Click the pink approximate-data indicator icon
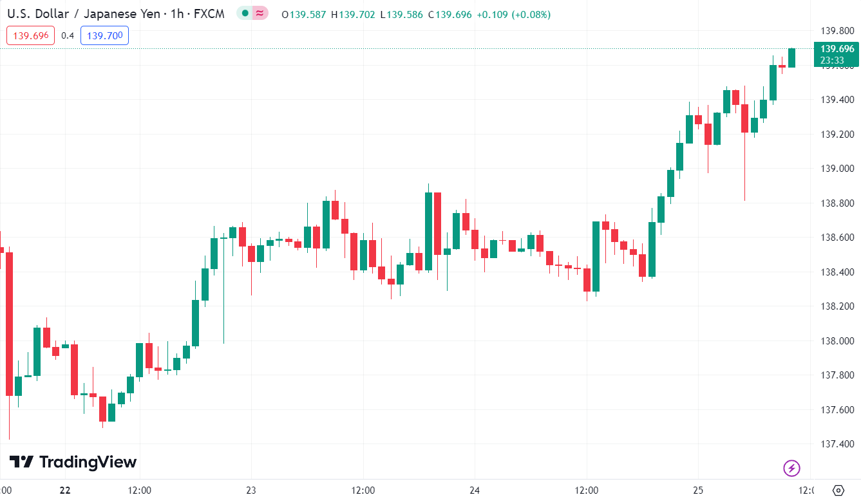This screenshot has height=504, width=861. click(260, 14)
